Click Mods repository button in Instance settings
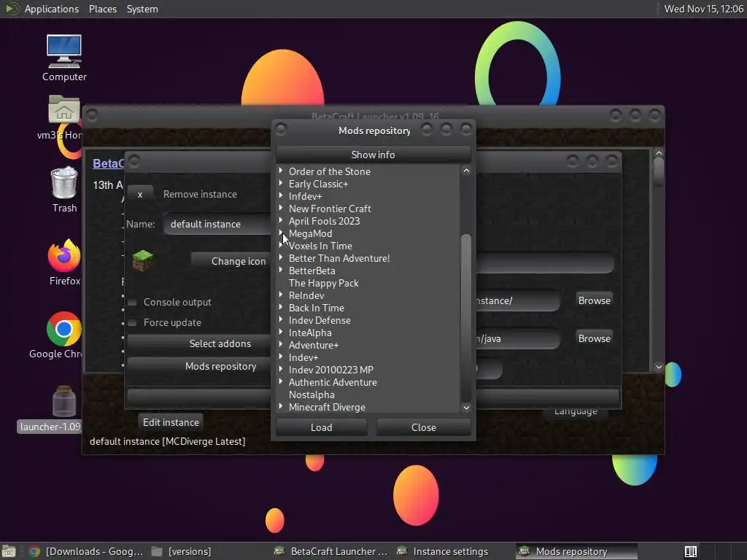 coord(199,366)
